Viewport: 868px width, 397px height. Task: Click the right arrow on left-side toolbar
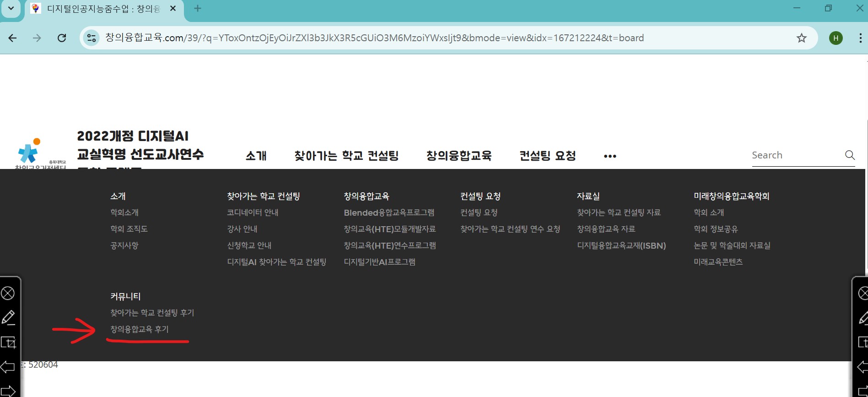coord(8,392)
